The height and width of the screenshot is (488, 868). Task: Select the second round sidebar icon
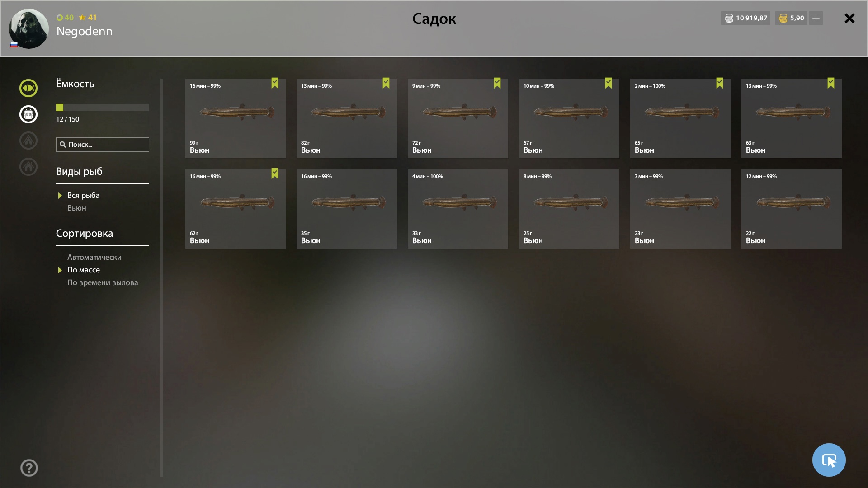click(x=28, y=114)
